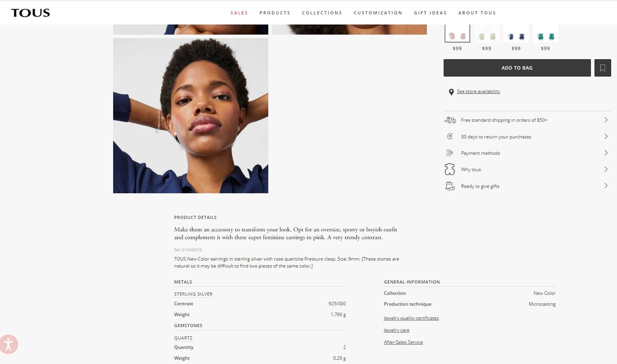
Task: Click the free shipping truck icon
Action: point(450,120)
